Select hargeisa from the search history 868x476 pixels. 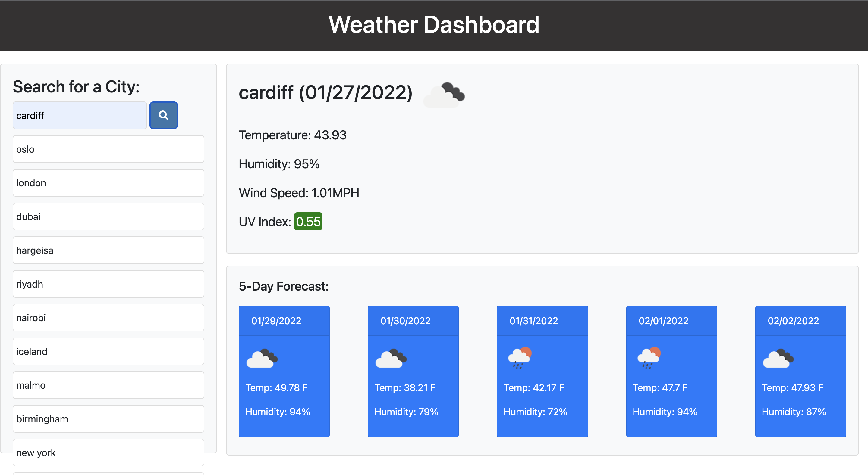[x=108, y=250]
